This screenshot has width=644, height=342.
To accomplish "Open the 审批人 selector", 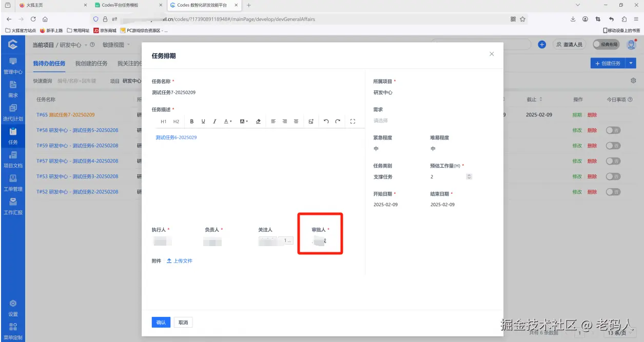I will (x=320, y=240).
